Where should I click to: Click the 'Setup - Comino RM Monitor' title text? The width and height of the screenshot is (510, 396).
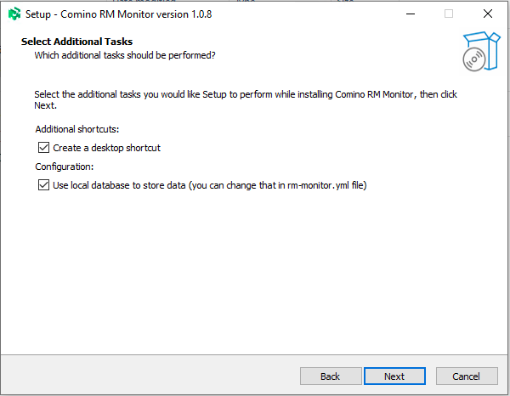(119, 14)
